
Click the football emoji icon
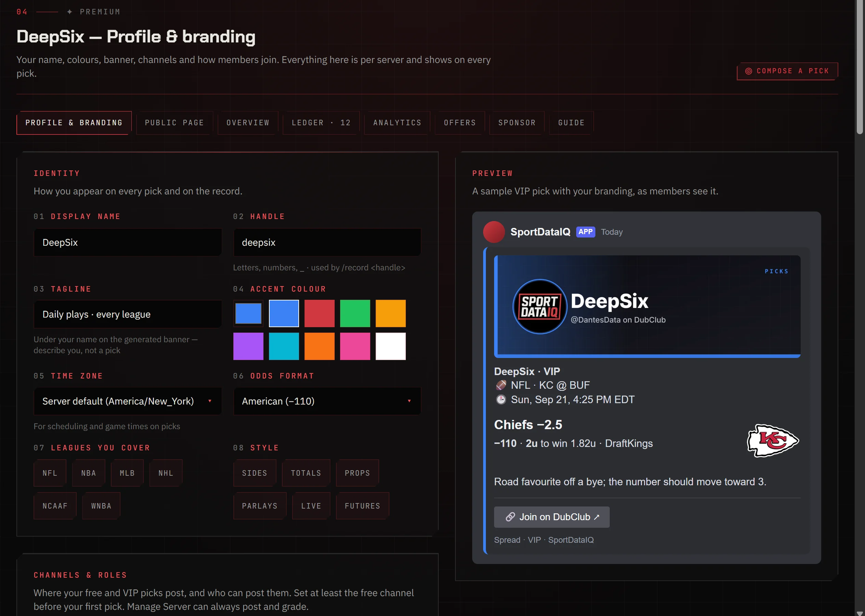[x=501, y=385]
